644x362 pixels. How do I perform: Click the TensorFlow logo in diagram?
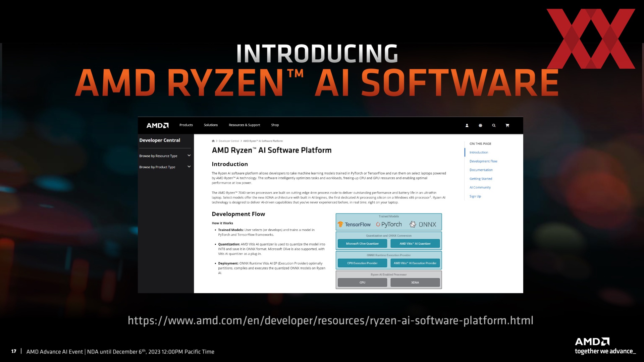pyautogui.click(x=354, y=225)
